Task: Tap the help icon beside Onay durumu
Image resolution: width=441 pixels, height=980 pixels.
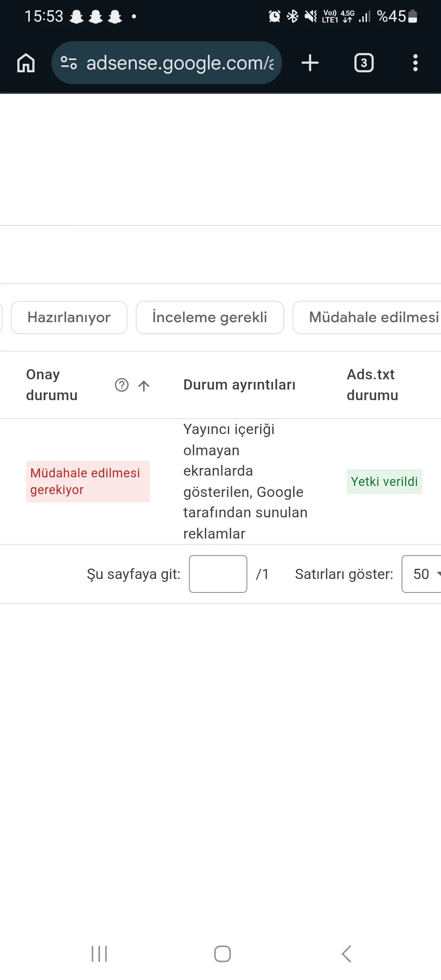Action: coord(122,385)
